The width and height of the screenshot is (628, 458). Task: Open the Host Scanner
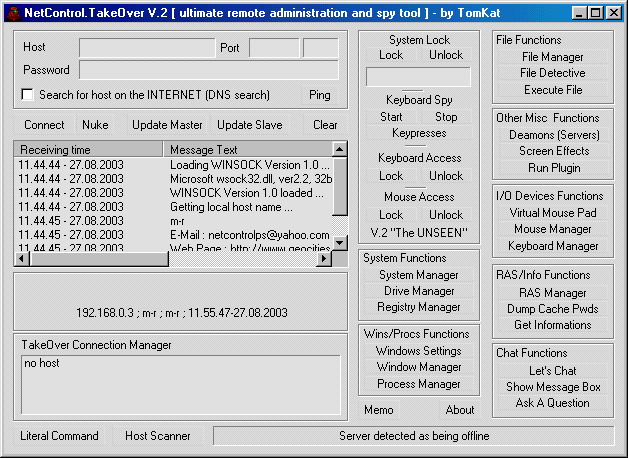(157, 436)
